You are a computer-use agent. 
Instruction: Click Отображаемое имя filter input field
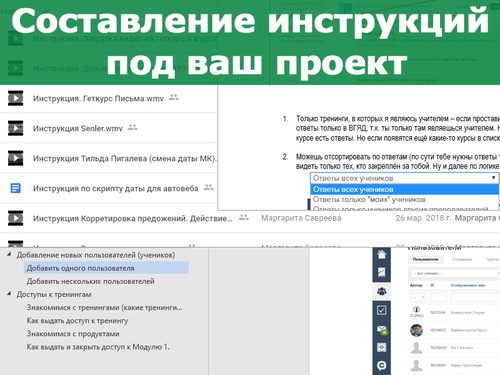coord(475,297)
